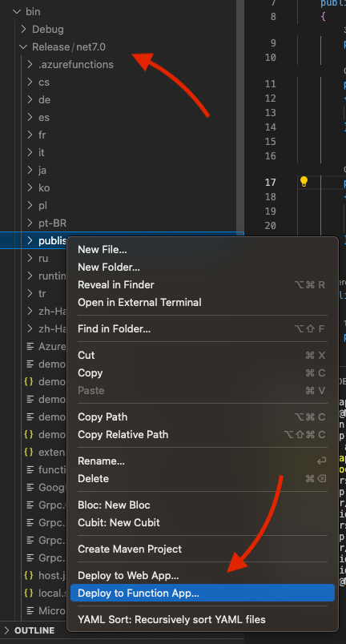Click the Google file's lines icon
This screenshot has width=346, height=644.
click(x=30, y=487)
